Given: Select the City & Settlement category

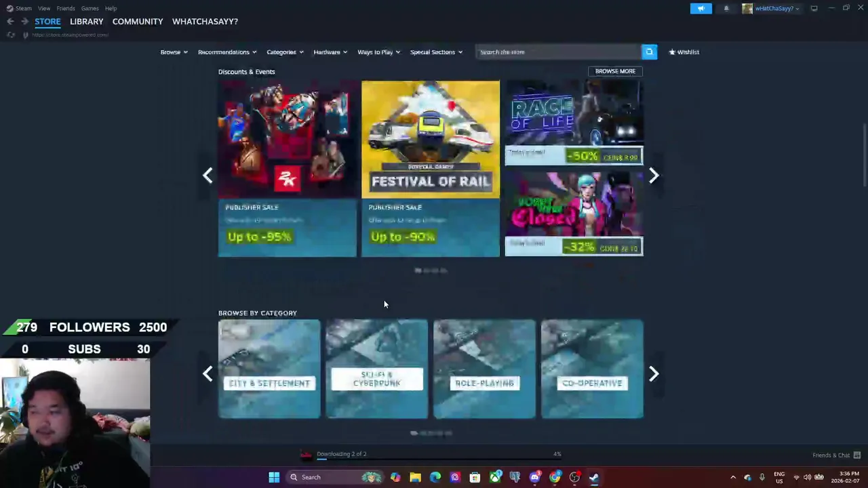Looking at the screenshot, I should click(269, 369).
